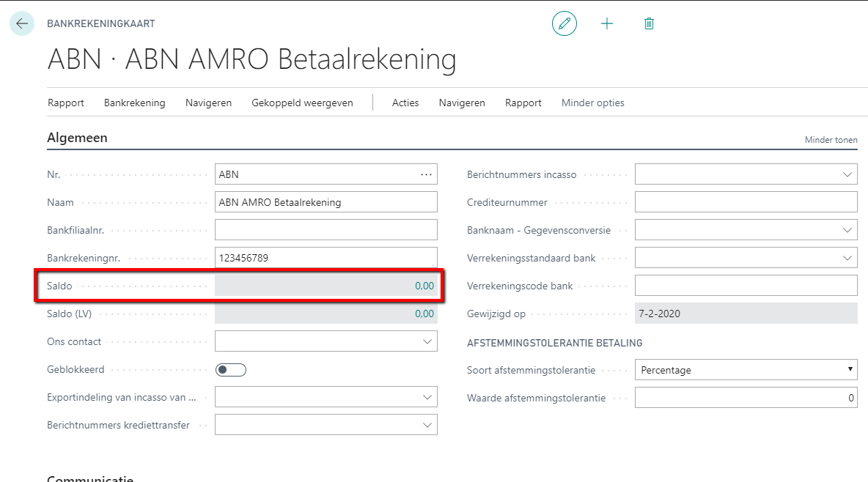Click the BANKREKENINGKAART caption
The image size is (868, 482).
tap(100, 23)
